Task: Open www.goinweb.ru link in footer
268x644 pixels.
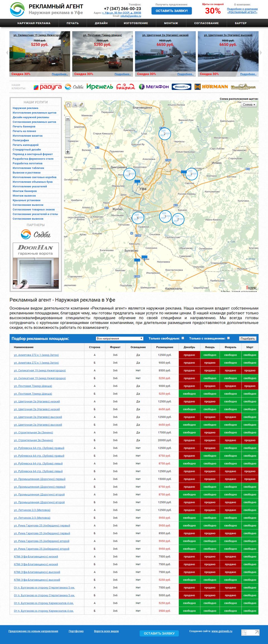Action: tap(222, 631)
